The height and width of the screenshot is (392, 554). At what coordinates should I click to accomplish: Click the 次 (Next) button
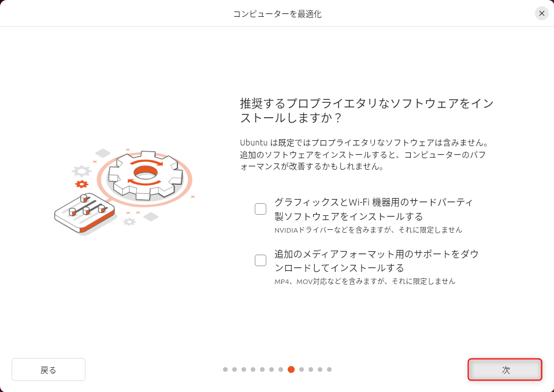click(504, 369)
